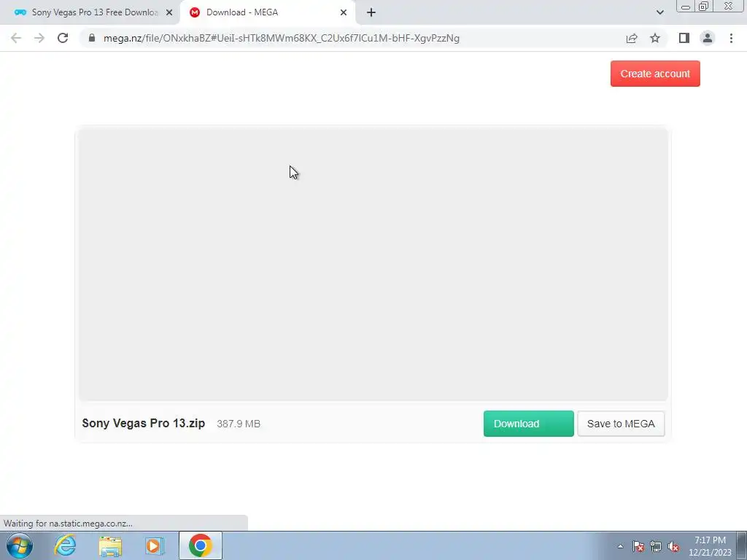Click the Create account button
Viewport: 747px width, 560px height.
click(655, 74)
